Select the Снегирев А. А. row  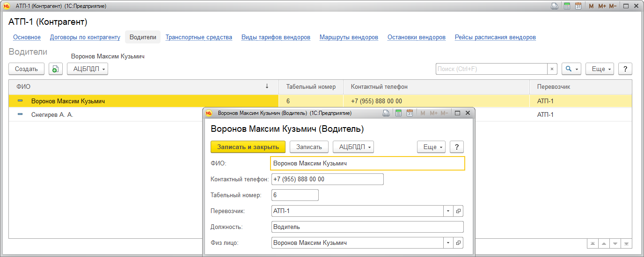pos(52,114)
